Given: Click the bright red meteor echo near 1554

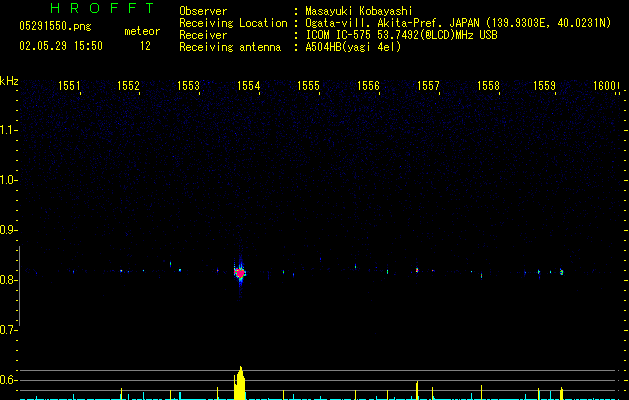Looking at the screenshot, I should 240,273.
